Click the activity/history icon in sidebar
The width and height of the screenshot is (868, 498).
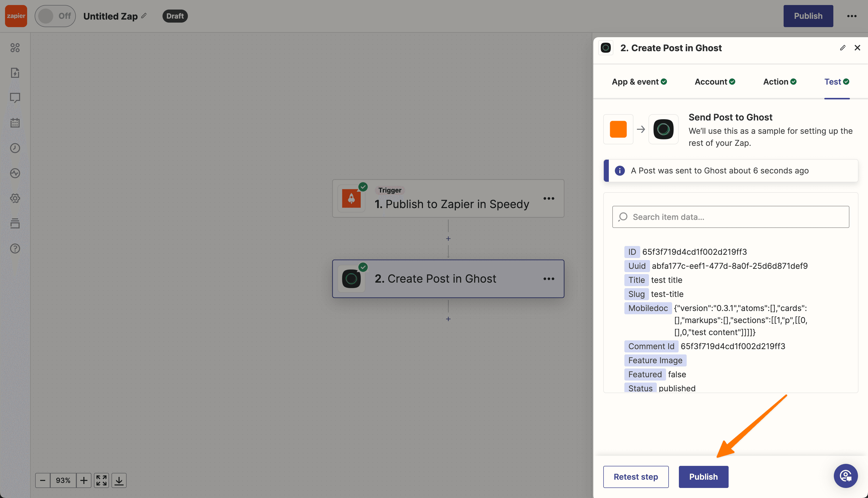coord(16,148)
